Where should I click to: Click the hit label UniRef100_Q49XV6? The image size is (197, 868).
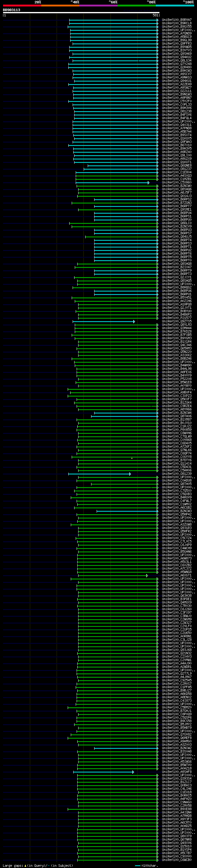click(x=177, y=843)
